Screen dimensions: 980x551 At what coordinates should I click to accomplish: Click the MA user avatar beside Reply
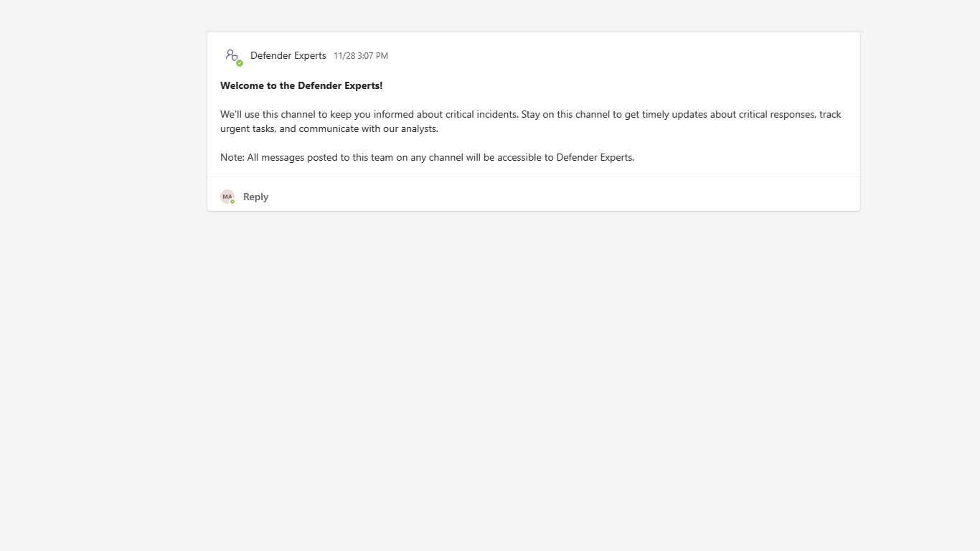[227, 196]
